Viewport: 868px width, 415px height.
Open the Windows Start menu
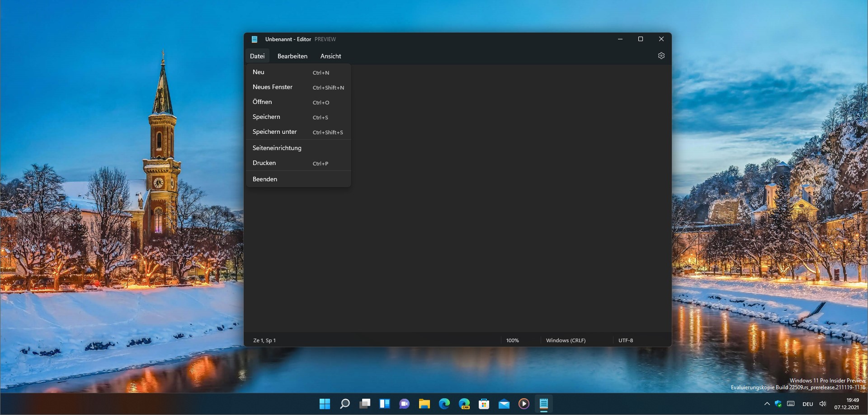click(325, 404)
